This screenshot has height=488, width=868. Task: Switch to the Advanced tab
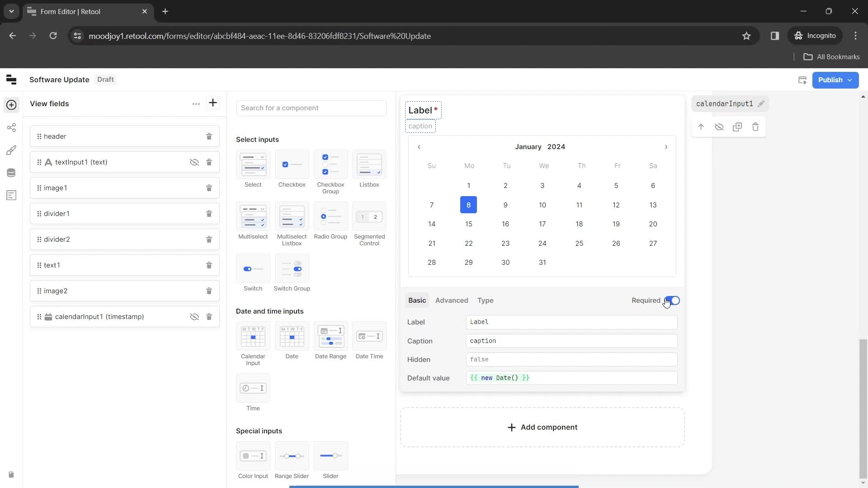(451, 300)
